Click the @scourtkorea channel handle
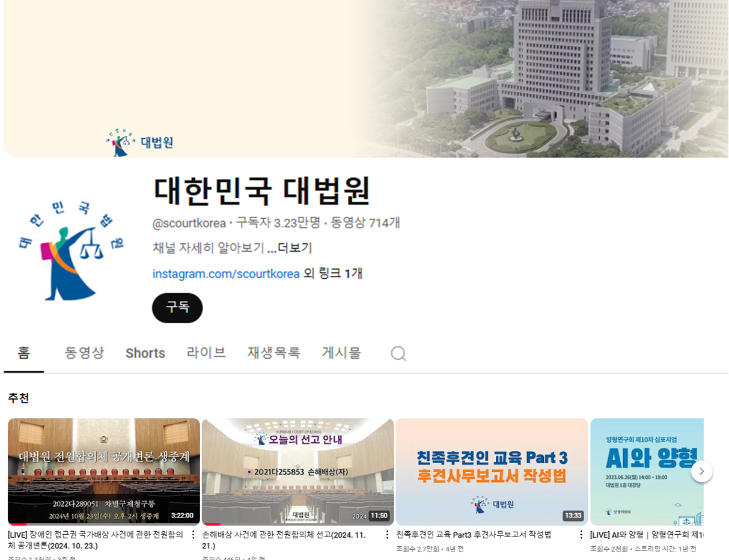This screenshot has height=560, width=729. pos(189,224)
